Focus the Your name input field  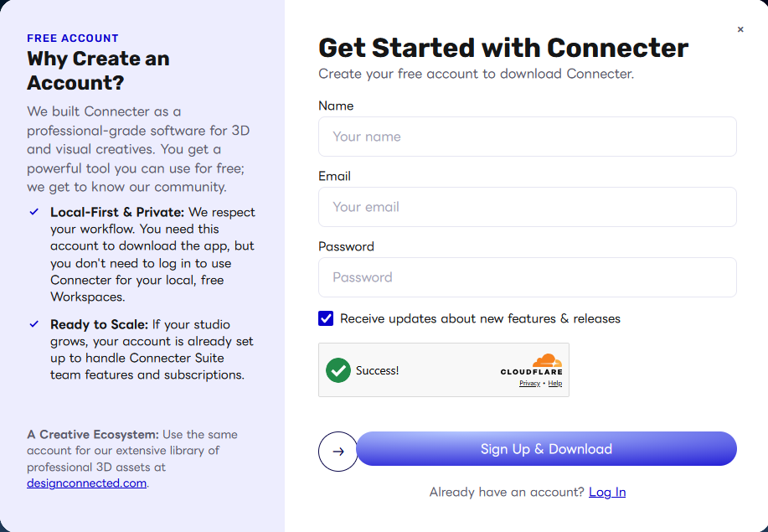528,137
